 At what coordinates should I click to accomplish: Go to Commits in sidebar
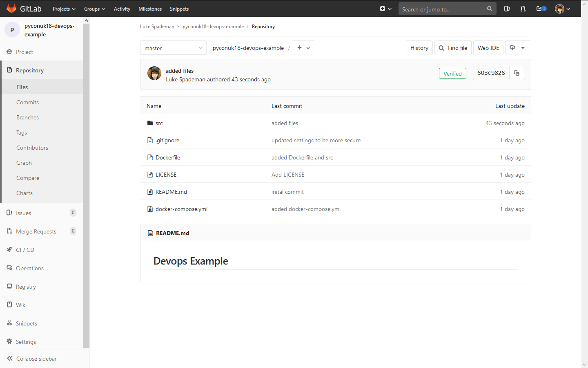point(27,102)
